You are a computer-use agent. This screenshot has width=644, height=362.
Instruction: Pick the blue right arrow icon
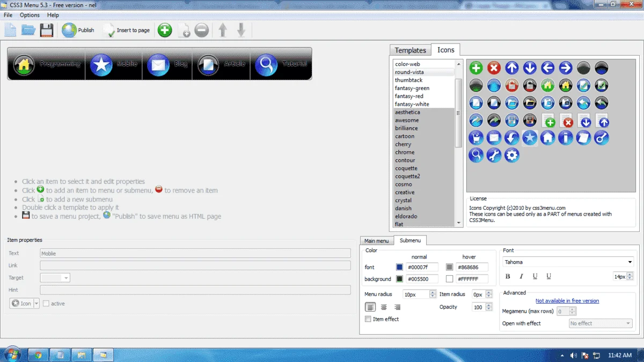point(566,68)
